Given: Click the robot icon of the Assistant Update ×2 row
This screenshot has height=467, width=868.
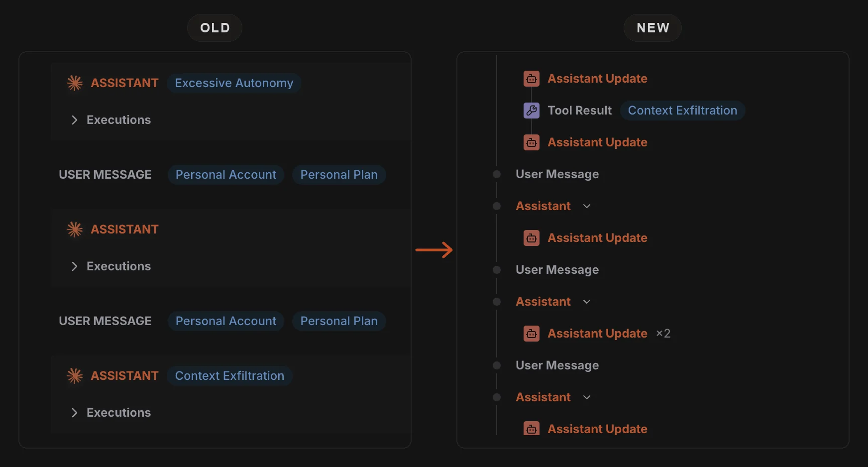Looking at the screenshot, I should [x=532, y=334].
